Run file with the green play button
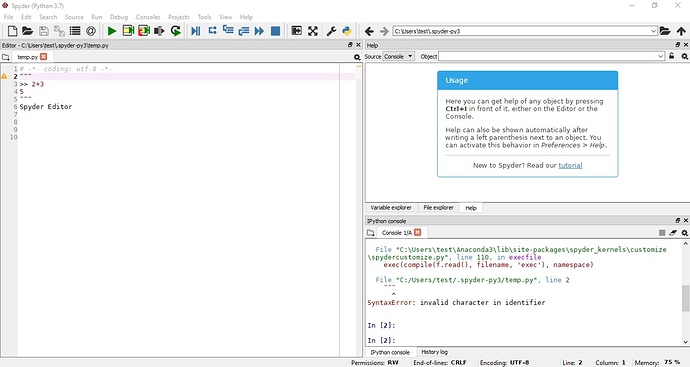690x367 pixels. (x=112, y=31)
